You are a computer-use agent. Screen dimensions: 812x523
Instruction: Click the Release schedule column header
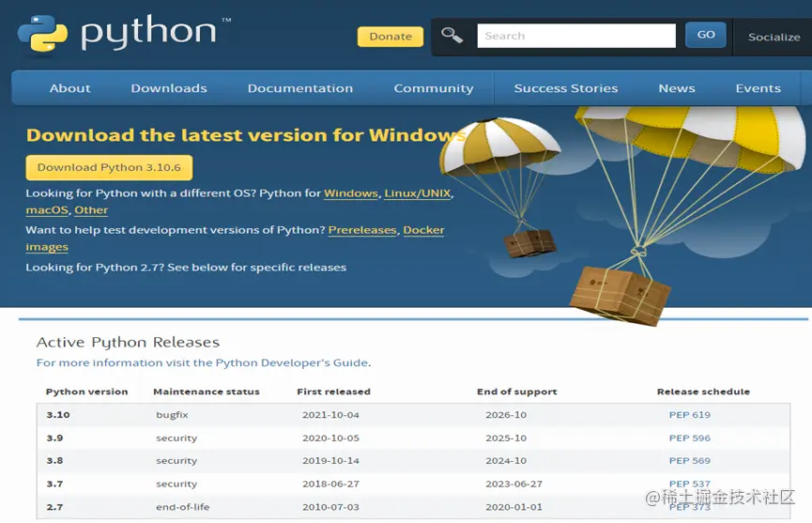pyautogui.click(x=703, y=392)
